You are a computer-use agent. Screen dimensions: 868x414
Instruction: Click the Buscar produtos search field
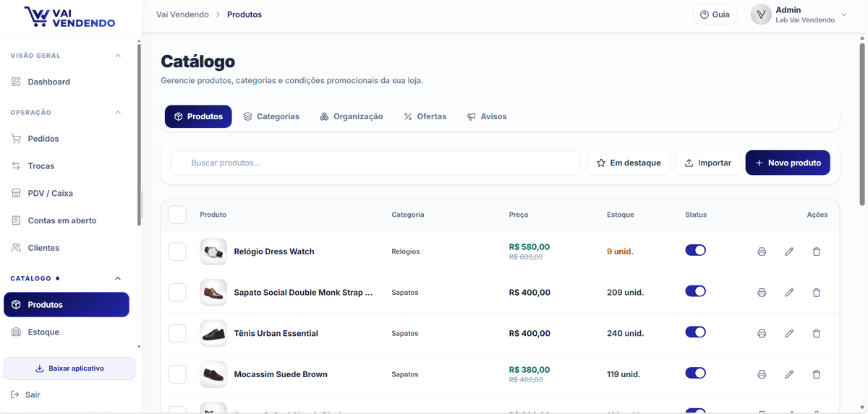point(375,163)
